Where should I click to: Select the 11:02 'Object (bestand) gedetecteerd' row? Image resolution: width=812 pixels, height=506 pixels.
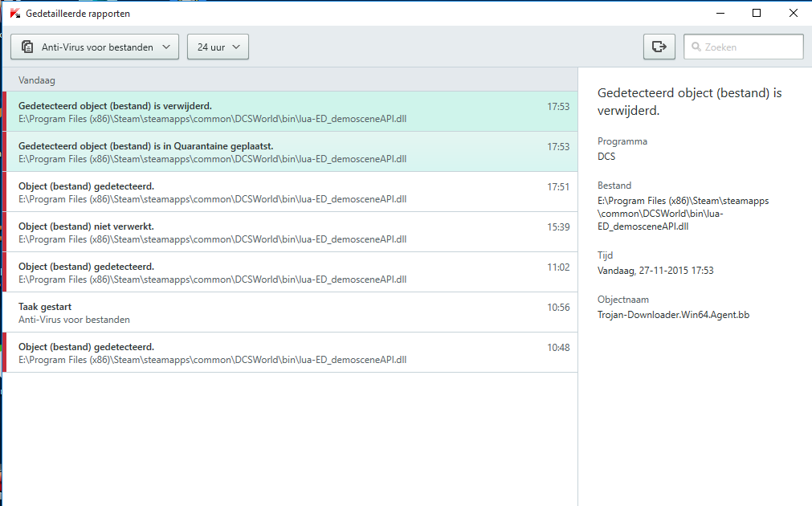tap(290, 272)
